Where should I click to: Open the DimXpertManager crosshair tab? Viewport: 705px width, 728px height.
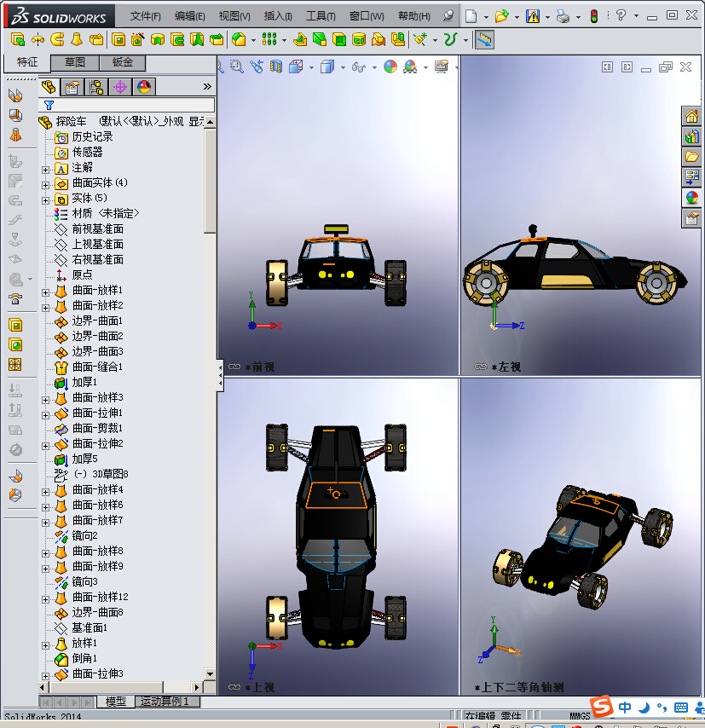point(120,87)
